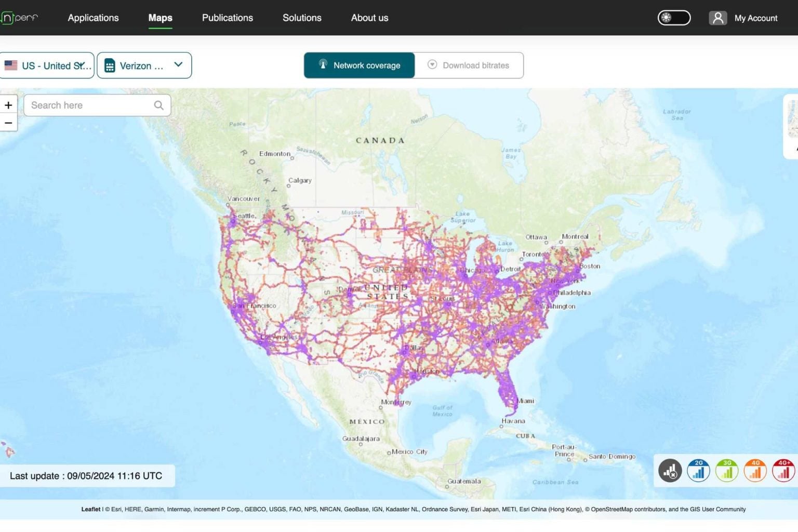Toggle the 2G coverage layer icon
Viewport: 798px width, 532px height.
pyautogui.click(x=698, y=471)
